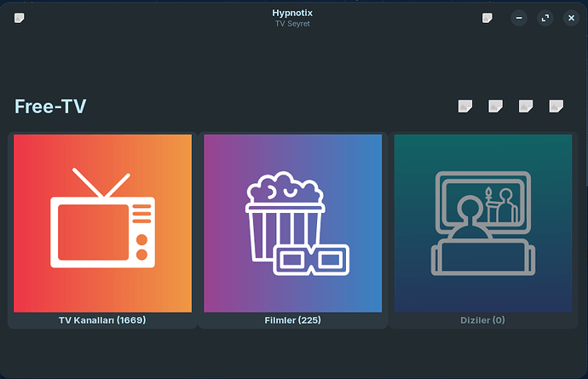
Task: Click the first placeholder icon beside Free-TV
Action: [465, 106]
